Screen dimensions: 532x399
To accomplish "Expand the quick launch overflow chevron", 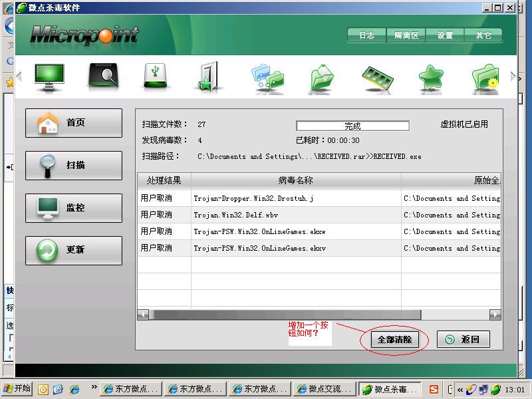I will pyautogui.click(x=94, y=387).
